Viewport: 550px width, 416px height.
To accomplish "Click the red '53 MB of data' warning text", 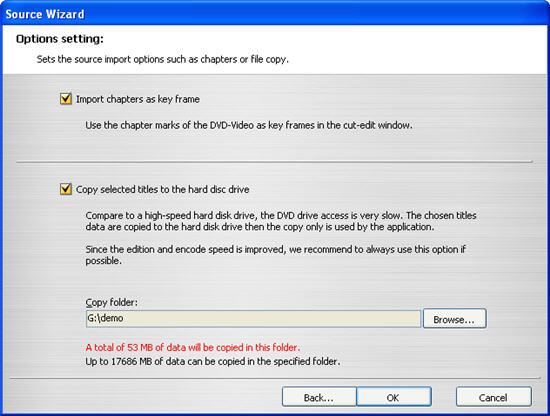I will [x=193, y=347].
